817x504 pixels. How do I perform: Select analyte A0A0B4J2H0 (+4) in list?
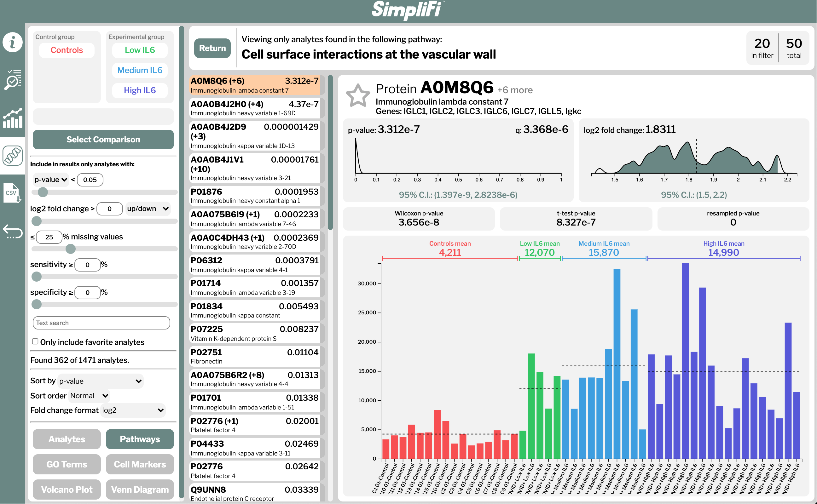click(x=255, y=108)
